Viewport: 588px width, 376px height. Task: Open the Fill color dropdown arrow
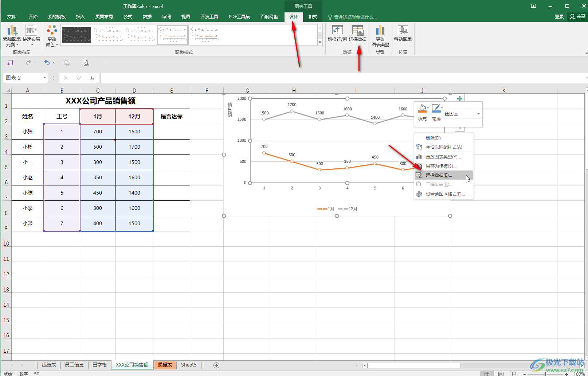pyautogui.click(x=428, y=108)
